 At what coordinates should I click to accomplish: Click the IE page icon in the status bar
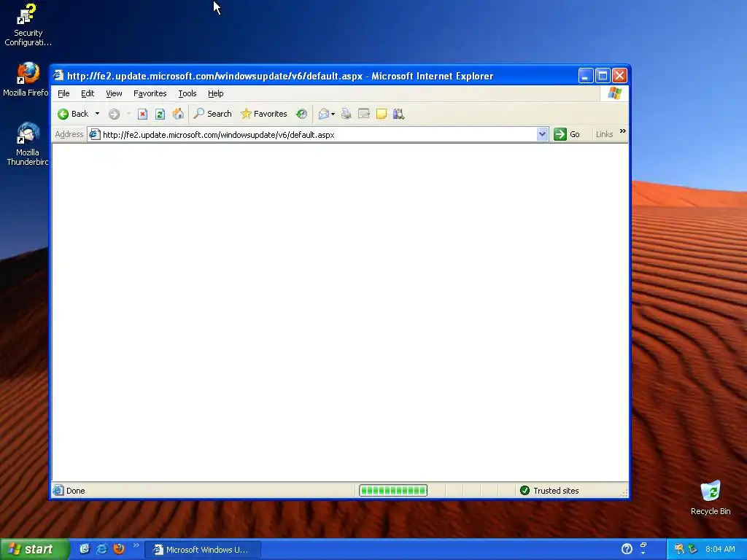click(x=58, y=490)
